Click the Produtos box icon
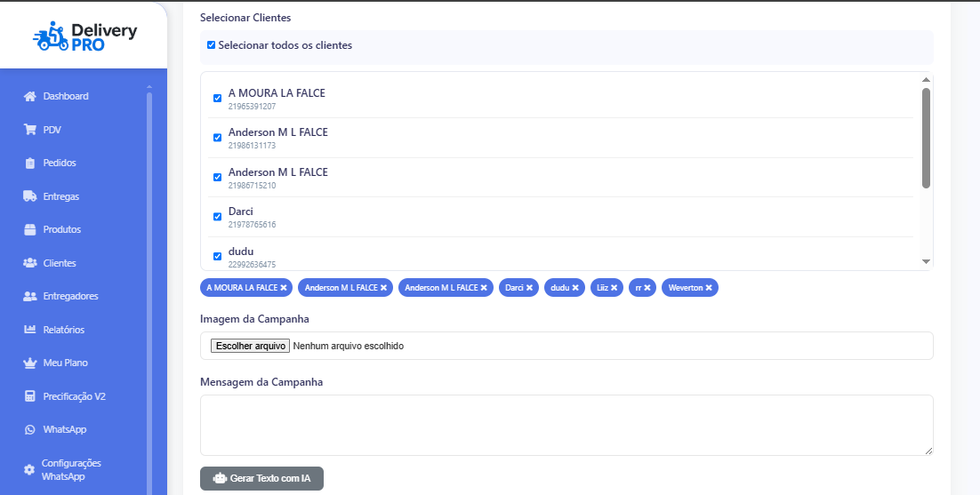980x495 pixels. (x=29, y=229)
